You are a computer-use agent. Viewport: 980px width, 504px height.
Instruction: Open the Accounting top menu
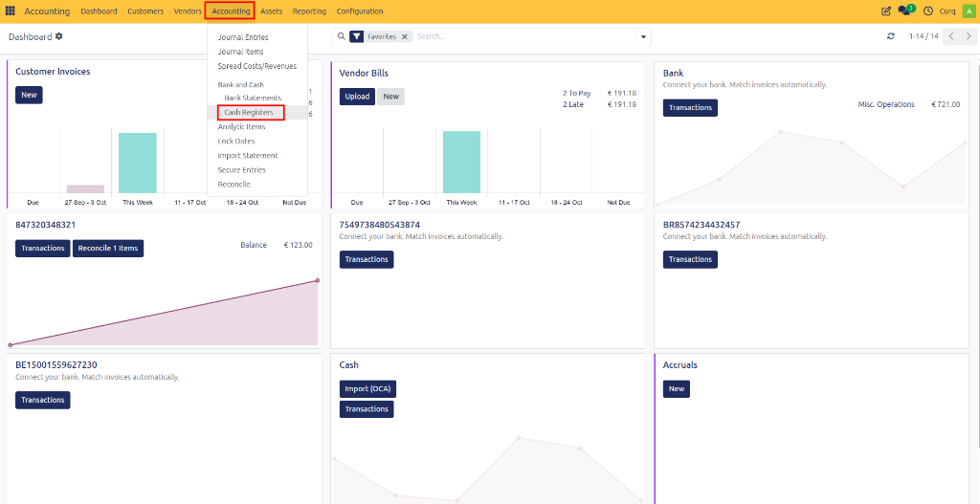coord(230,11)
